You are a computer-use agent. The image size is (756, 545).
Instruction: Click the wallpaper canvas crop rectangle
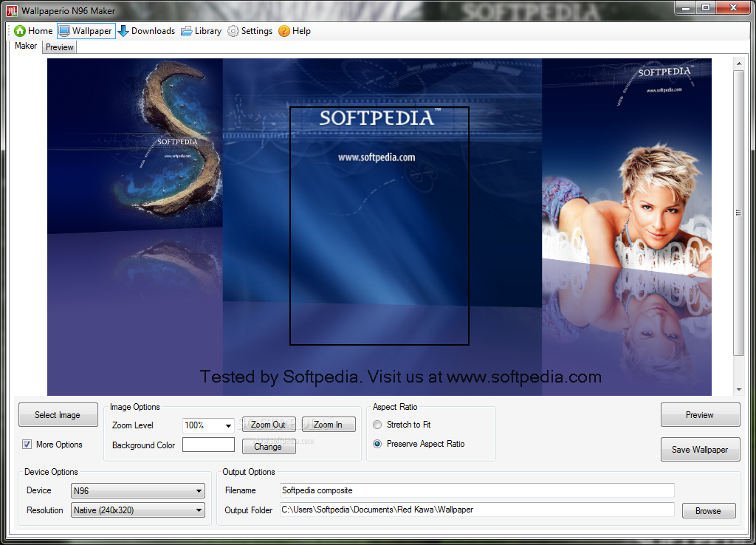click(379, 226)
